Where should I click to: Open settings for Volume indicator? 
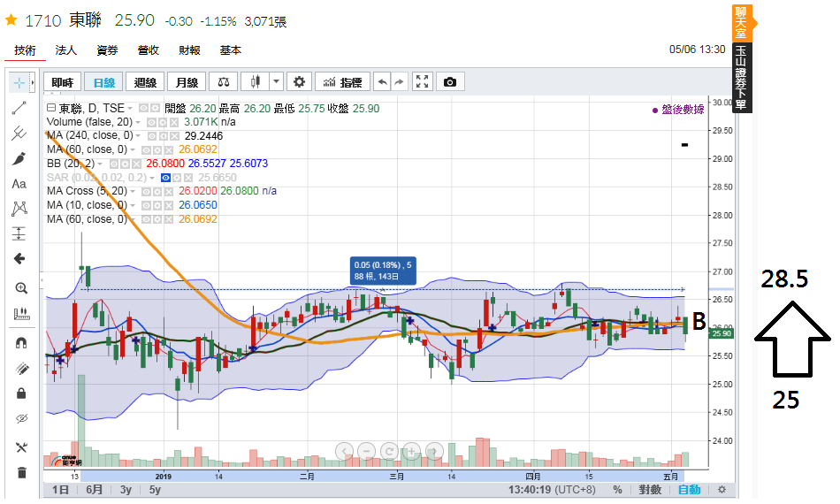[x=162, y=123]
